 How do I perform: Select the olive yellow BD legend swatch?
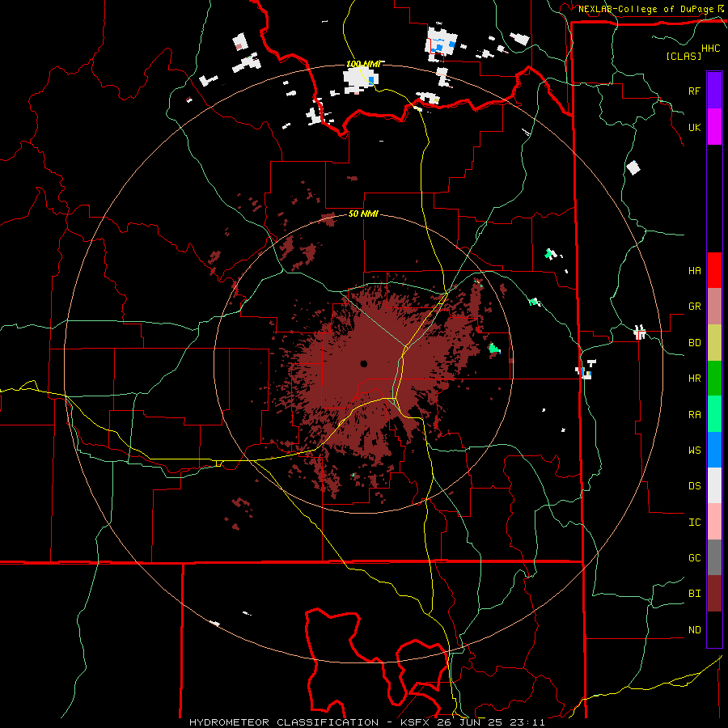point(714,343)
